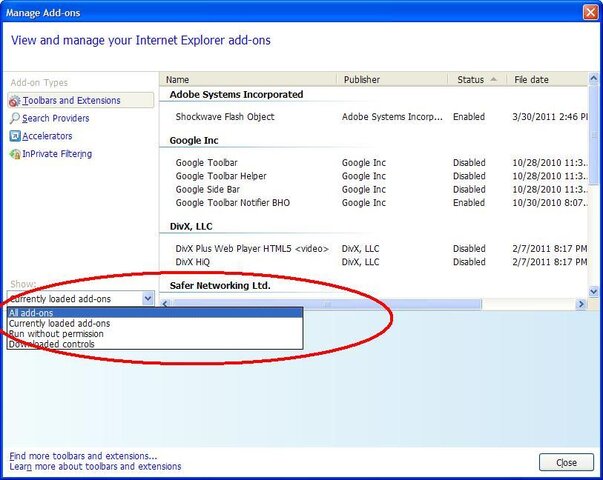Choose All add-ons from Show list
Screen dimensions: 603x480
pyautogui.click(x=155, y=313)
